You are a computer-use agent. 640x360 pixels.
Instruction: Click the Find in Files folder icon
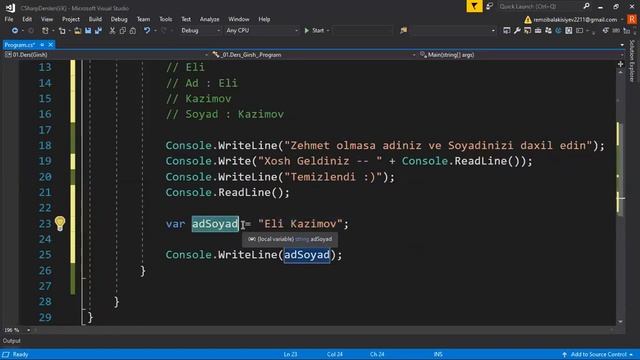point(404,31)
